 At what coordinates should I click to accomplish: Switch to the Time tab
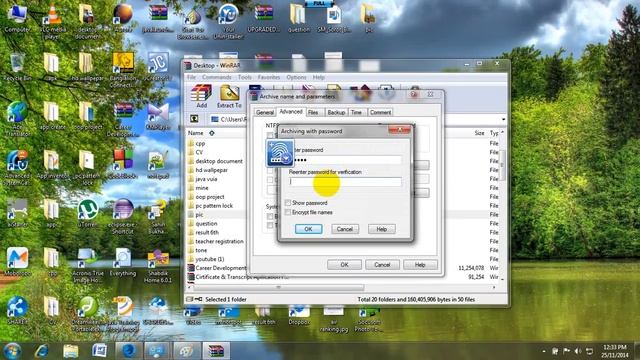pos(356,112)
